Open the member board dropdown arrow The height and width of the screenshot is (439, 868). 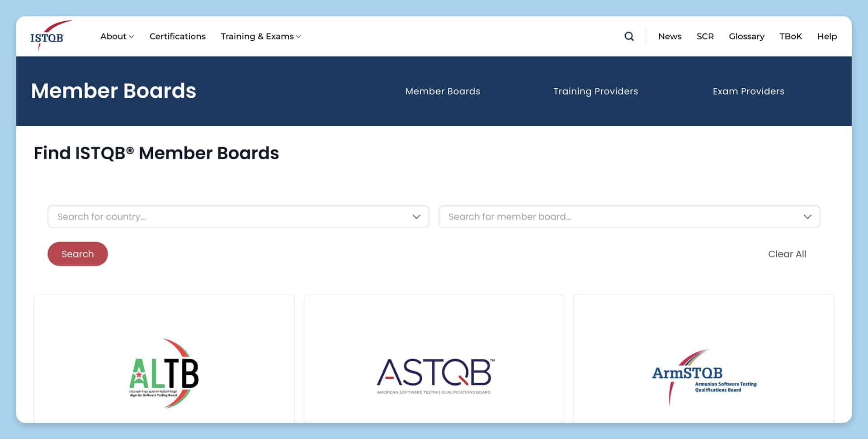[807, 217]
